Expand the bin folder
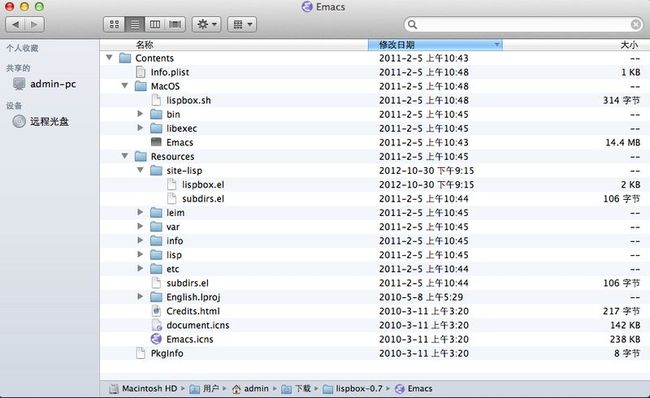The height and width of the screenshot is (398, 650). tap(141, 114)
